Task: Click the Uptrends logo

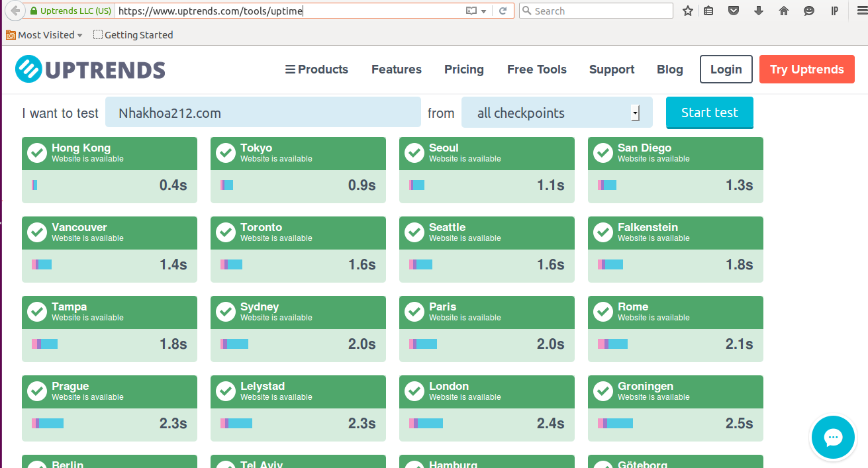Action: 90,70
